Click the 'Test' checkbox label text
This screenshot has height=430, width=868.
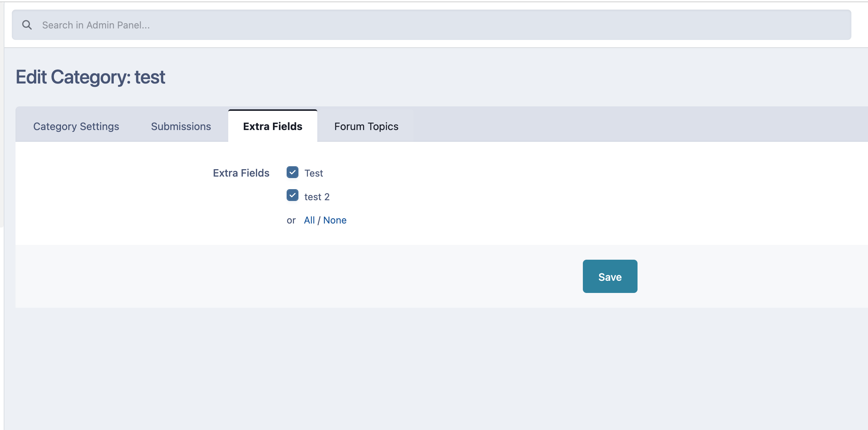(x=314, y=173)
